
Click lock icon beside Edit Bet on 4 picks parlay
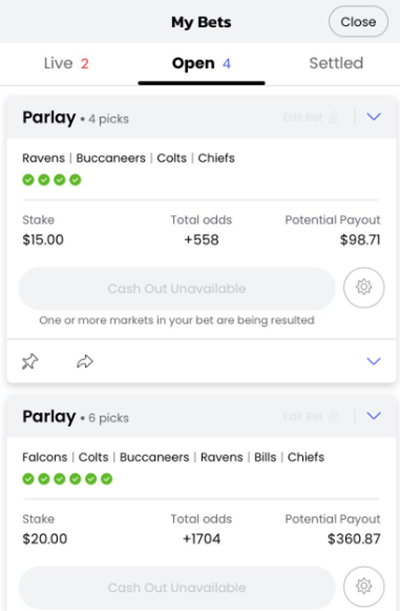[333, 117]
